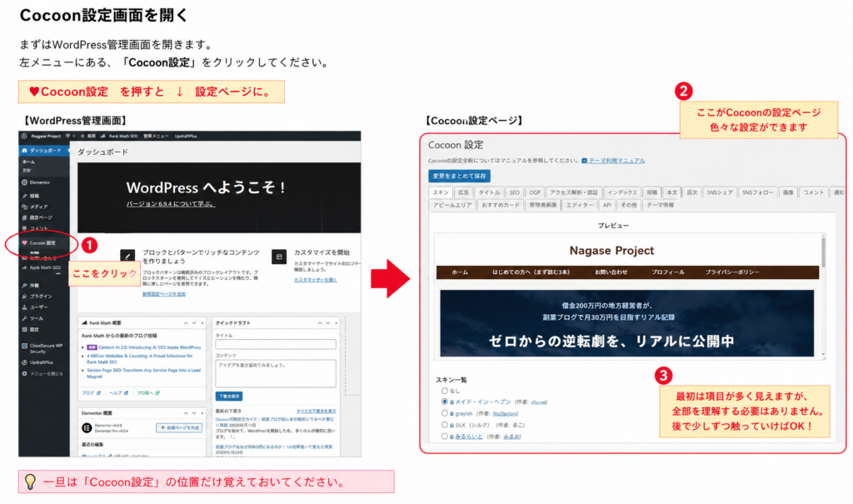Switch to the SEO tab
The image size is (853, 504).
pos(515,192)
